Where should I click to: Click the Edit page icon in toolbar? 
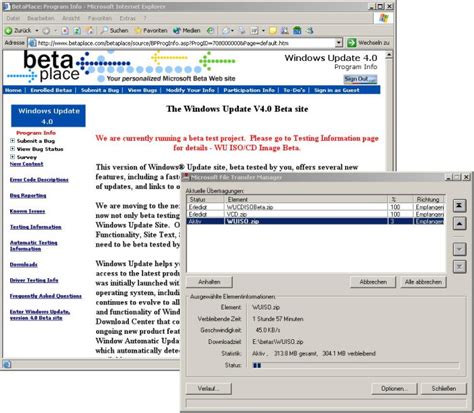(x=254, y=31)
